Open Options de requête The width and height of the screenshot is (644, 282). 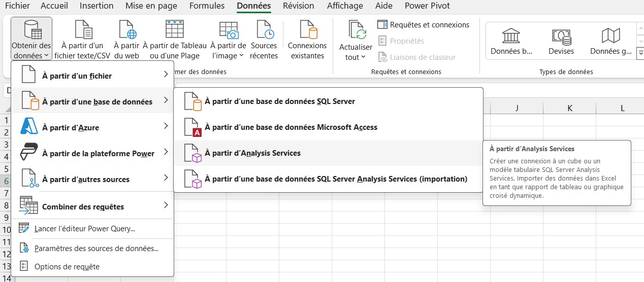[92, 266]
